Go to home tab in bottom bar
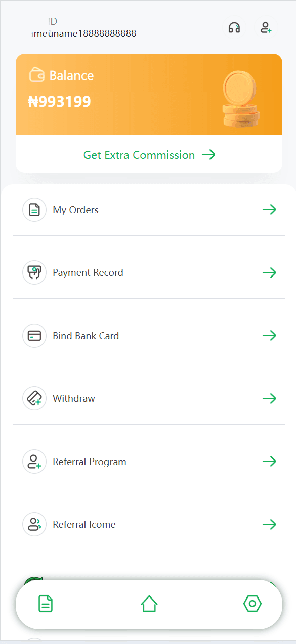The width and height of the screenshot is (296, 644). [x=149, y=604]
